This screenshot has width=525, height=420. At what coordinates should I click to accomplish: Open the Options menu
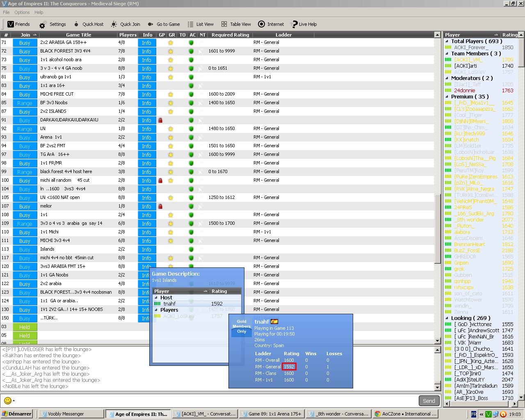click(22, 12)
